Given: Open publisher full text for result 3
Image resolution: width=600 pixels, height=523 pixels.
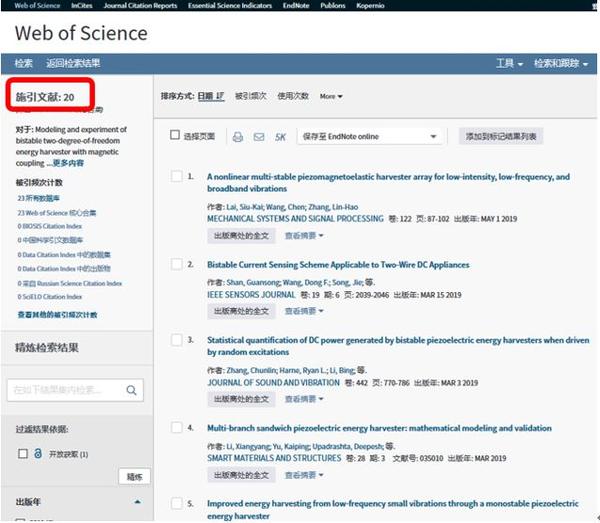Looking at the screenshot, I should pos(241,399).
